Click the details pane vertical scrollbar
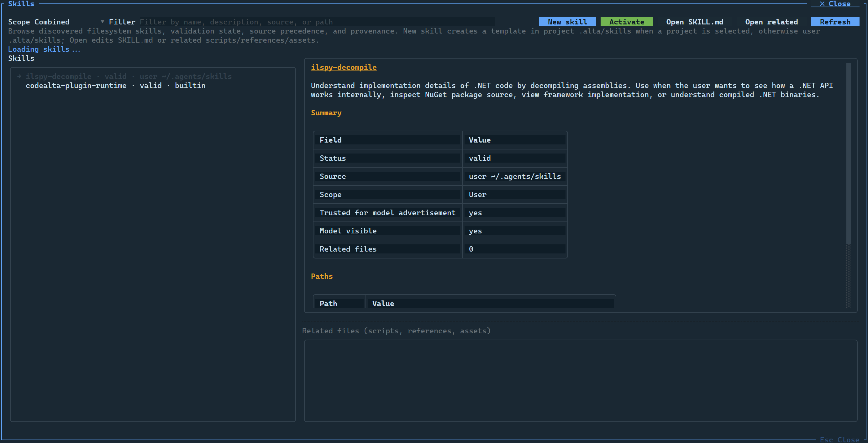The width and height of the screenshot is (868, 443). [849, 185]
